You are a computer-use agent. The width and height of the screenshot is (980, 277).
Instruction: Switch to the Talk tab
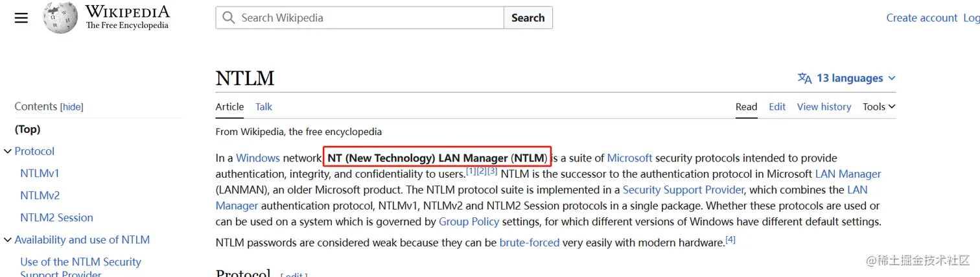pyautogui.click(x=264, y=107)
